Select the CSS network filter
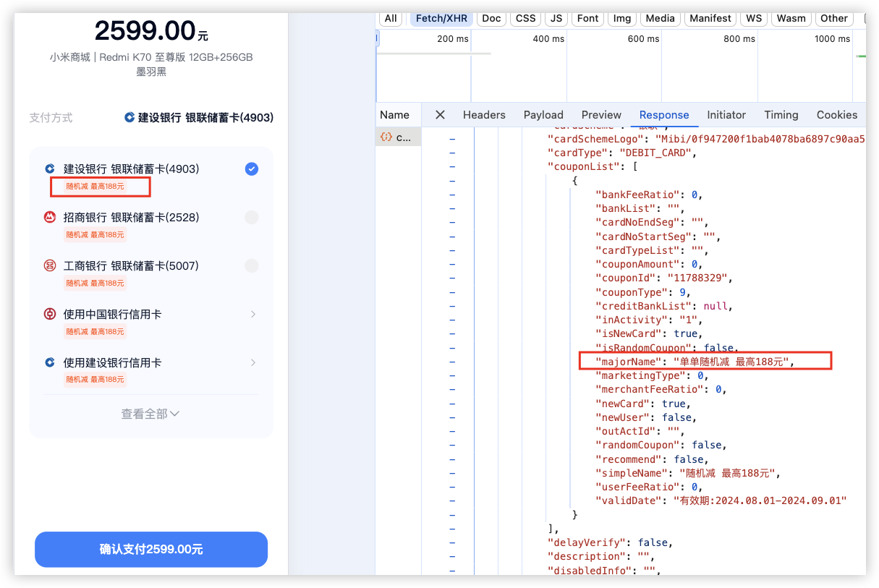879x588 pixels. click(x=526, y=18)
